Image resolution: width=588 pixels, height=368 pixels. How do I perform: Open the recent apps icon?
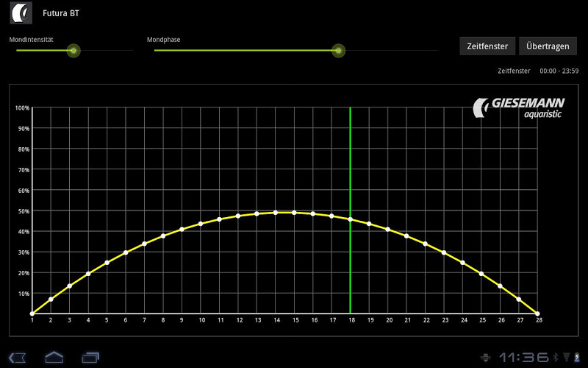[x=90, y=358]
